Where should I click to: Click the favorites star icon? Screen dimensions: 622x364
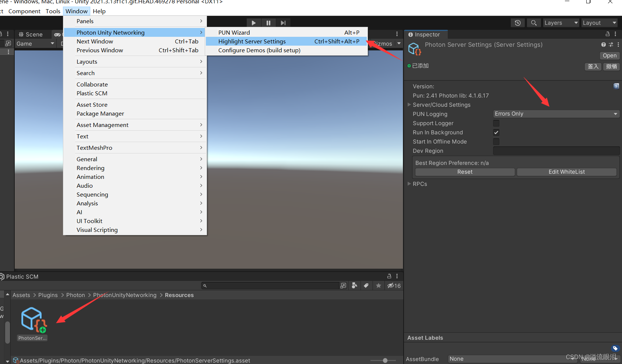point(378,286)
